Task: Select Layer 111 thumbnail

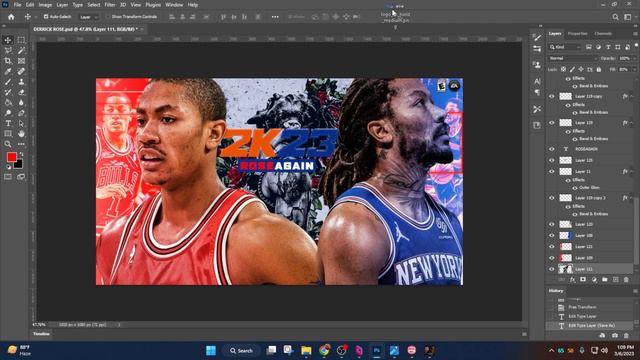Action: coord(565,269)
